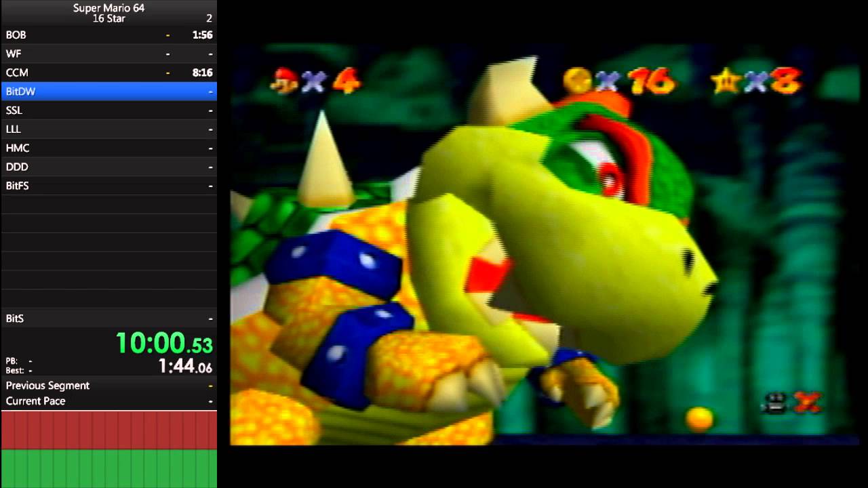Click the main timer reading 10:00.53
This screenshot has height=488, width=868.
pos(164,344)
